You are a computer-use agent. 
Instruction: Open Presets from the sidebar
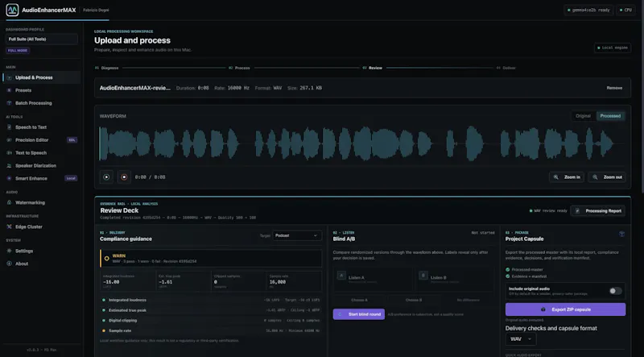pos(42,90)
